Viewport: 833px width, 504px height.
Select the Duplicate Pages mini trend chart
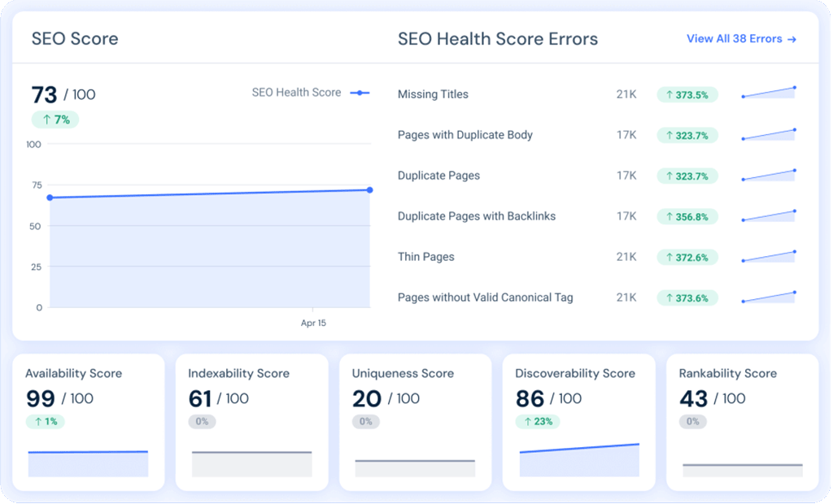point(768,173)
